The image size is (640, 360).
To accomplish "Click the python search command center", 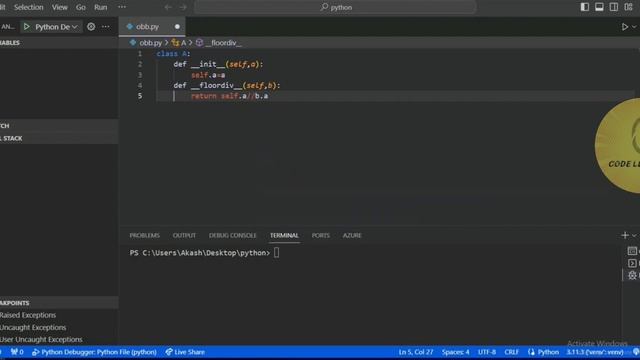I will click(336, 7).
